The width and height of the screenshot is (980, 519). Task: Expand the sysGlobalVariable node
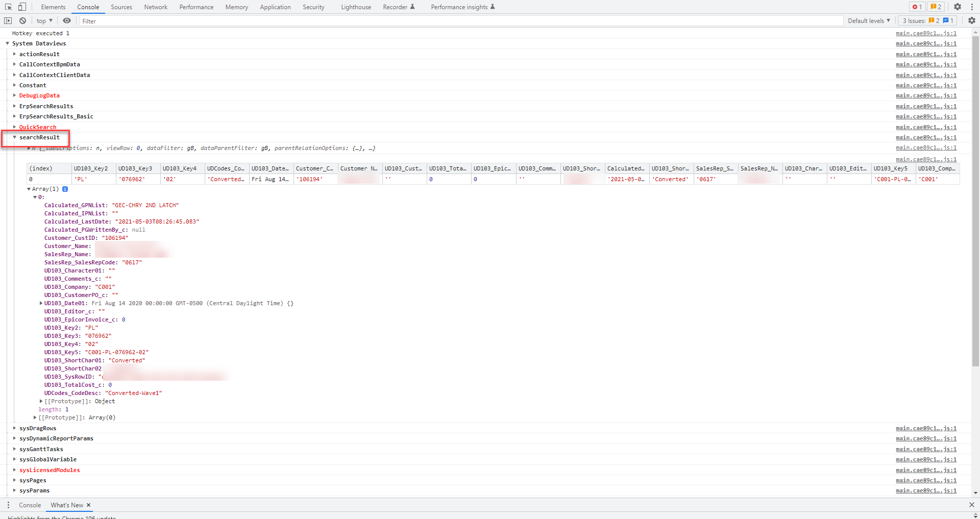pyautogui.click(x=15, y=460)
